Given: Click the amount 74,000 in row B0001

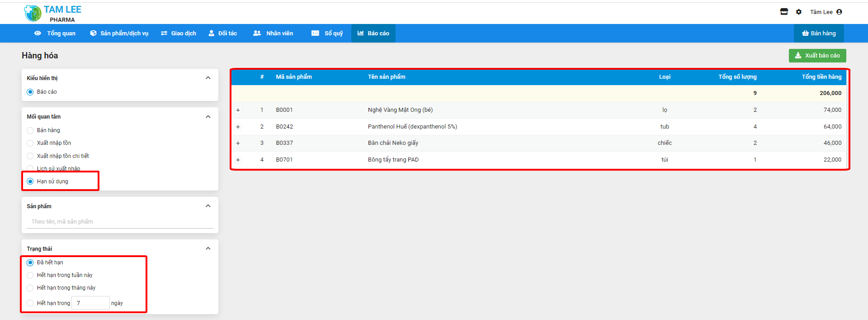Looking at the screenshot, I should pos(832,110).
